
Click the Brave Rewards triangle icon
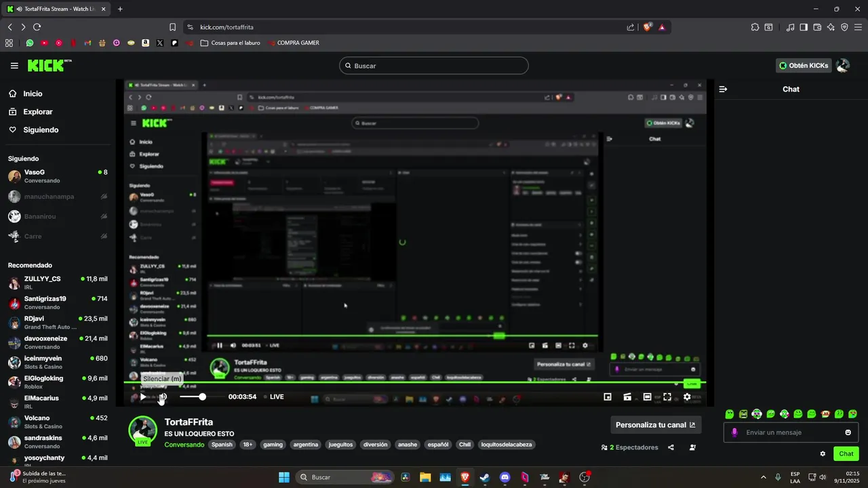(x=662, y=27)
